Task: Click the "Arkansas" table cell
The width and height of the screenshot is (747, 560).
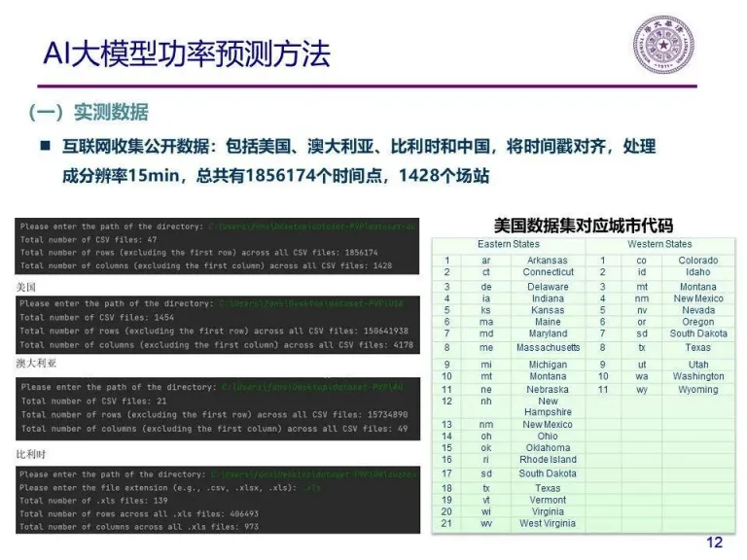Action: 548,261
